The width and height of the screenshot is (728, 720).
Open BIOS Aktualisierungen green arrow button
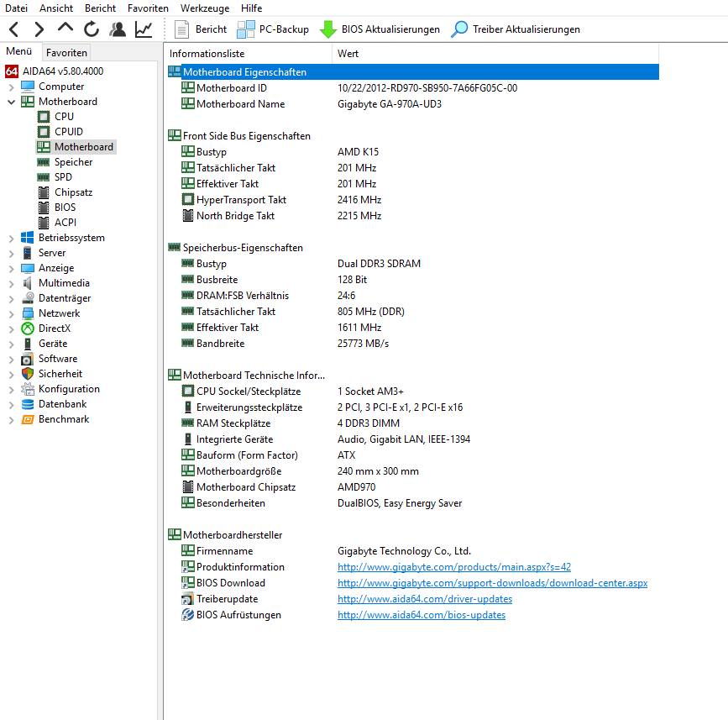pos(380,29)
